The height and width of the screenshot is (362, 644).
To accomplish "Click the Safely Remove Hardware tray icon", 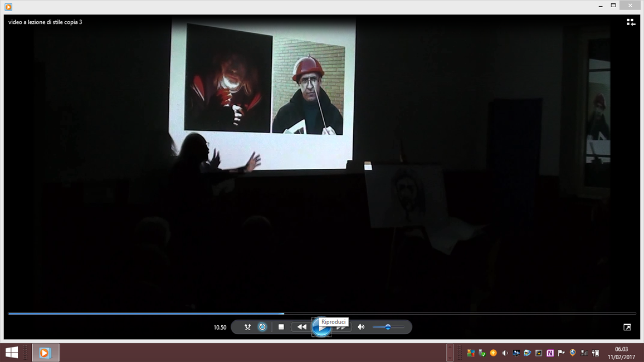I will pyautogui.click(x=482, y=353).
